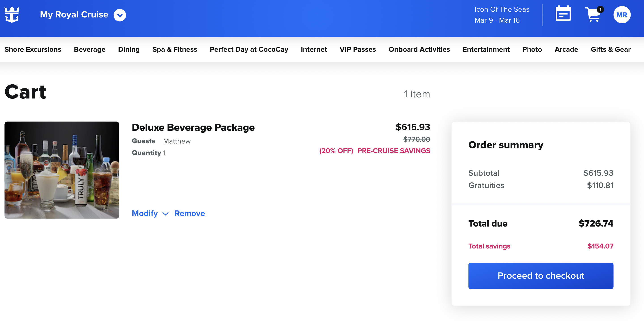Click the Total savings $154.07 value

pyautogui.click(x=600, y=246)
